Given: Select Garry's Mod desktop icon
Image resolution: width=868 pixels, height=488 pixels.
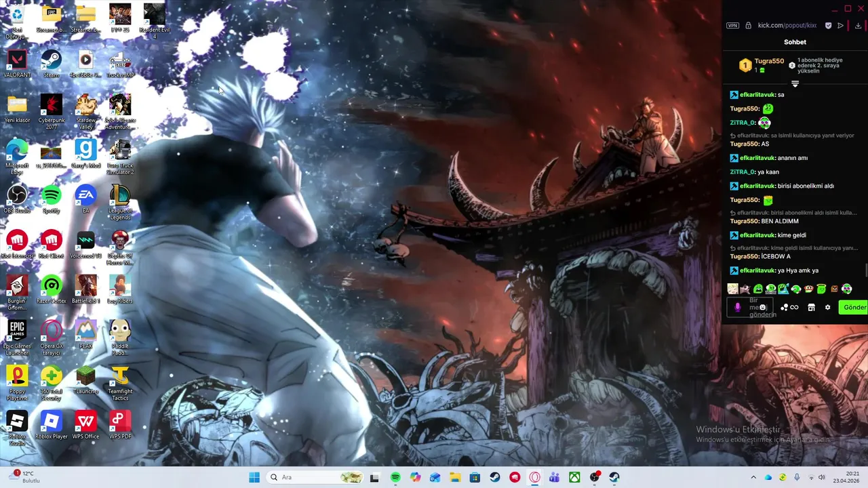Looking at the screenshot, I should tap(85, 155).
